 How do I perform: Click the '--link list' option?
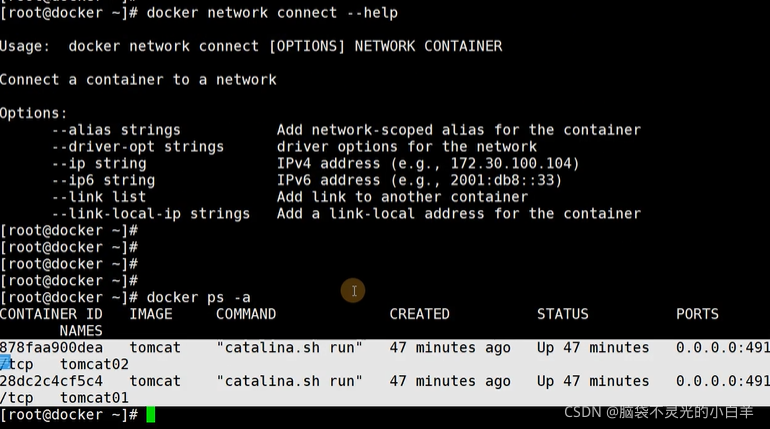[99, 197]
